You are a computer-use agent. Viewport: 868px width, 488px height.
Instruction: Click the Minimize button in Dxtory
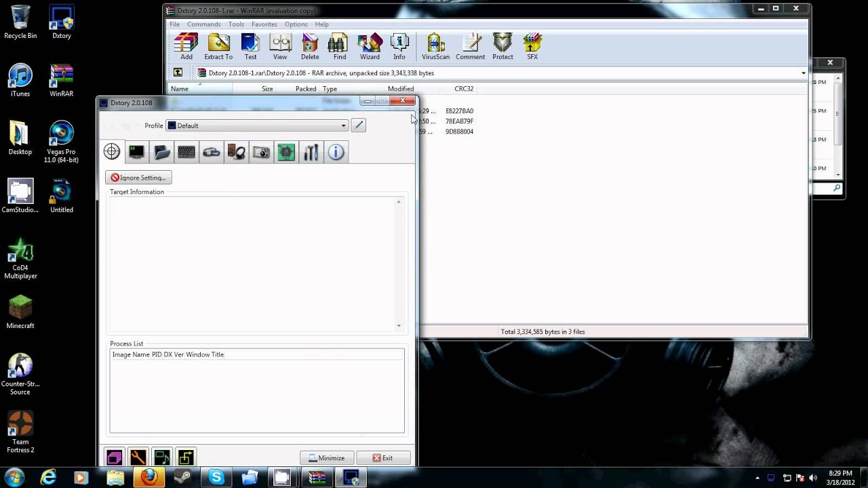327,457
